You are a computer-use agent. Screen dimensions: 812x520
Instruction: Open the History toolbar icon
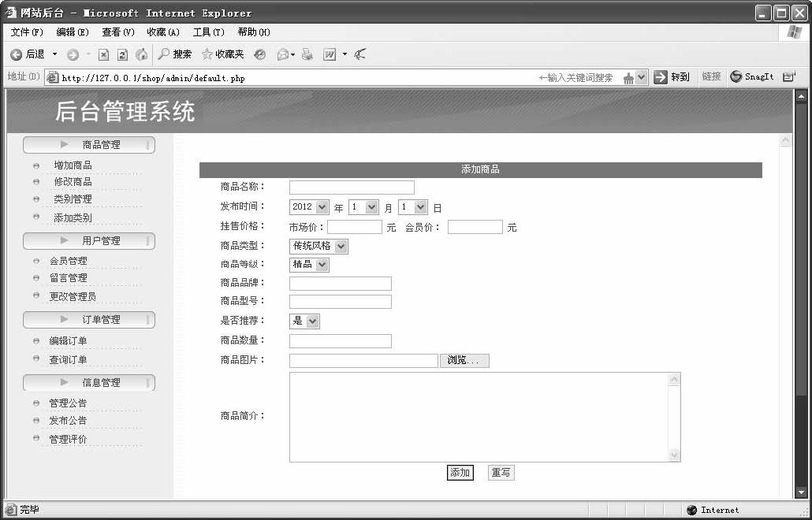point(260,54)
